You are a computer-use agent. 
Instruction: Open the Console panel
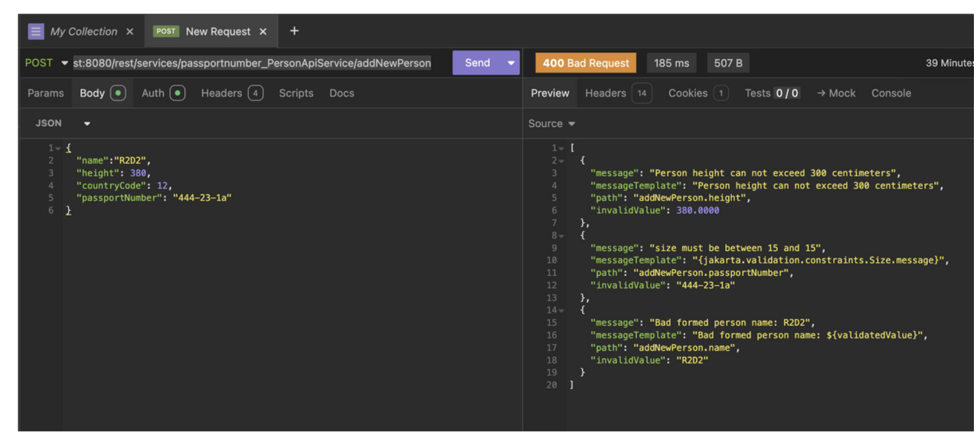coord(890,93)
